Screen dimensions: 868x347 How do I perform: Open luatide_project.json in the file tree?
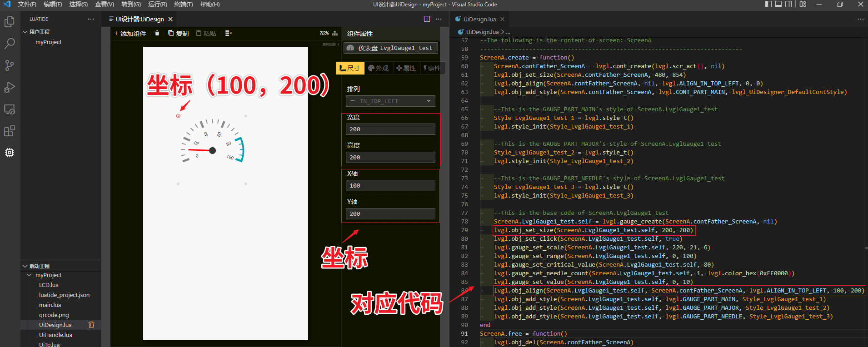64,295
